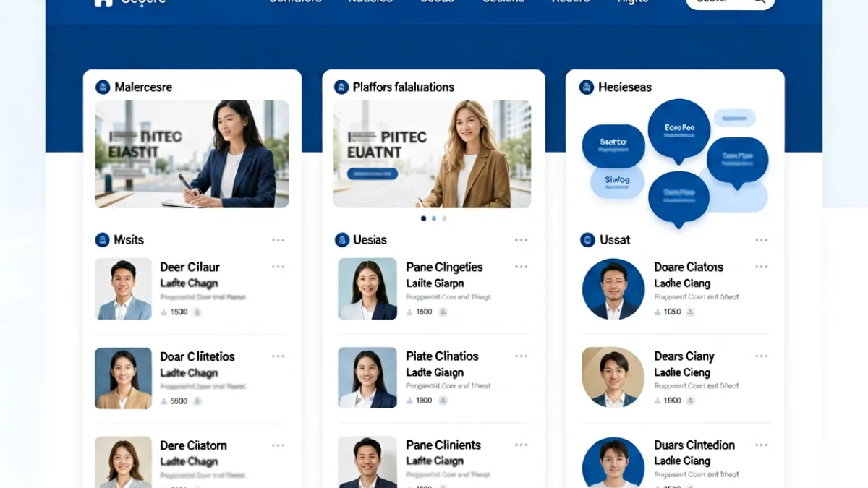Select the first carousel dot indicator
This screenshot has width=868, height=488.
pyautogui.click(x=424, y=218)
